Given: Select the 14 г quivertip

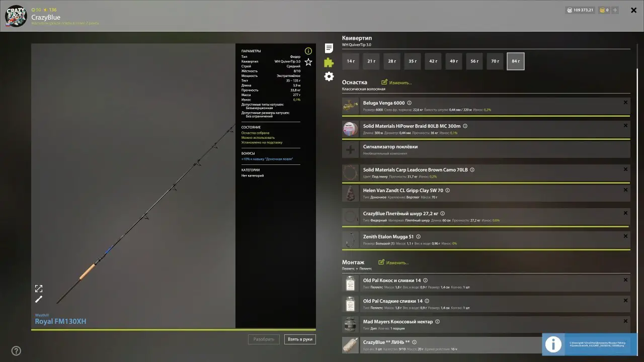Looking at the screenshot, I should coord(351,61).
